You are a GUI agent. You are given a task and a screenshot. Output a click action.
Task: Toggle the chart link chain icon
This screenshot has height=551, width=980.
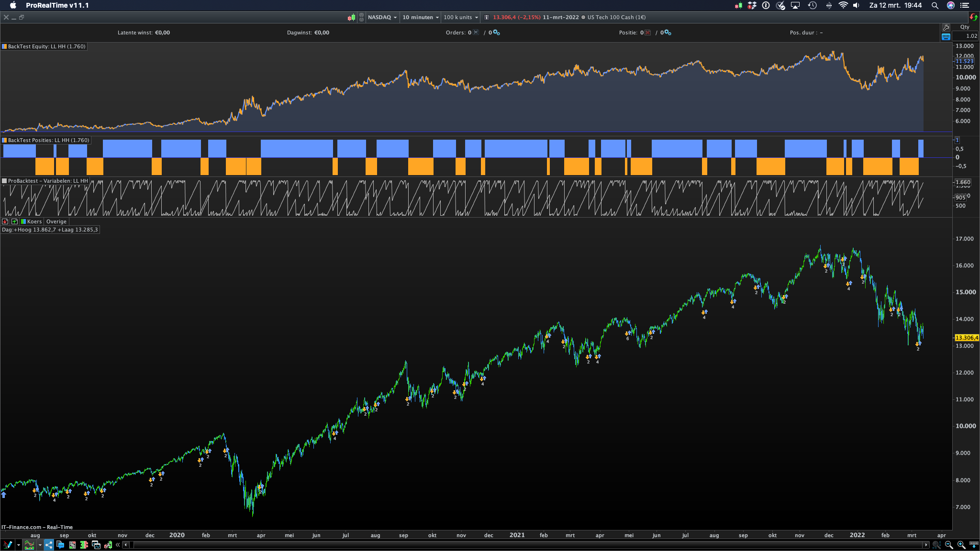point(361,17)
